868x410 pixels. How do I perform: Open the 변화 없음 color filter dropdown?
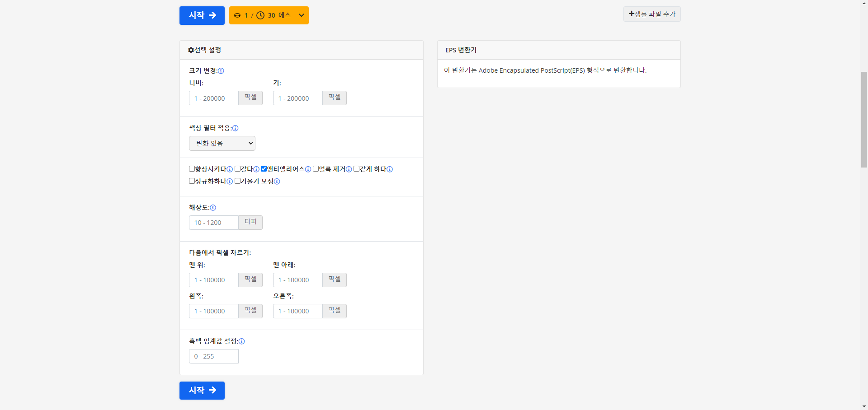tap(222, 144)
